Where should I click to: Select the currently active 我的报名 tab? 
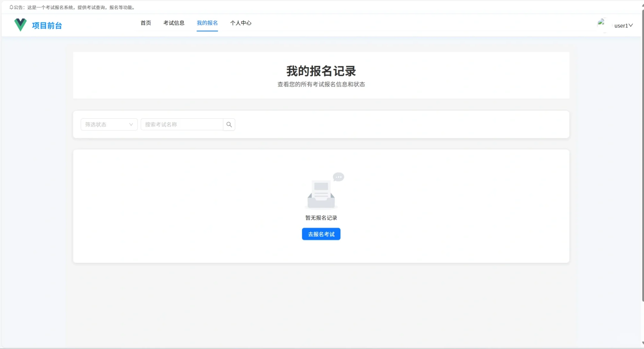pyautogui.click(x=207, y=23)
